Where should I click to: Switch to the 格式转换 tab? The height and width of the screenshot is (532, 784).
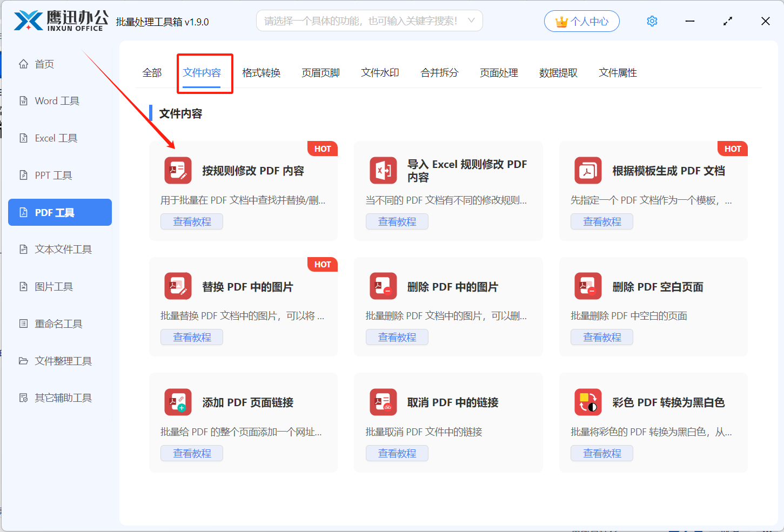click(x=262, y=72)
